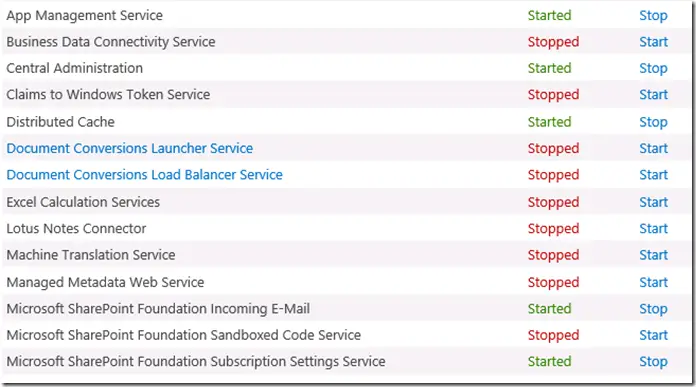The width and height of the screenshot is (696, 387).
Task: Start Document Conversions Load Balancer Service
Action: (653, 175)
